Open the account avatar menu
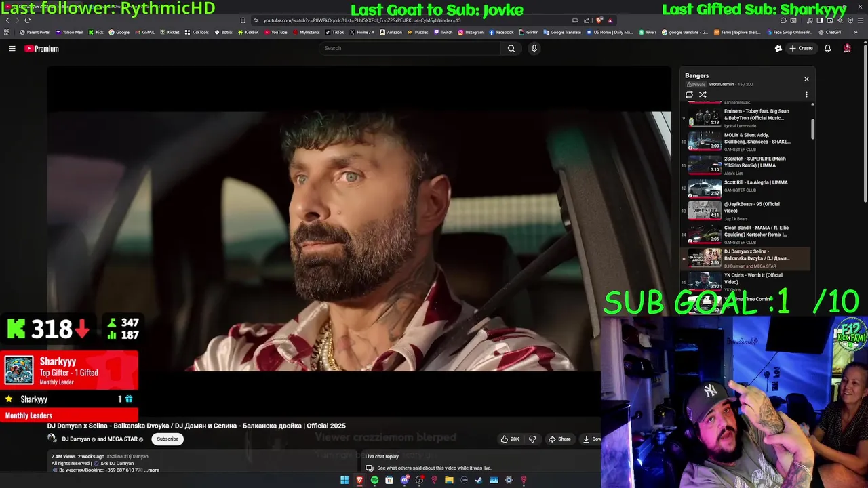Viewport: 868px width, 488px height. (847, 48)
